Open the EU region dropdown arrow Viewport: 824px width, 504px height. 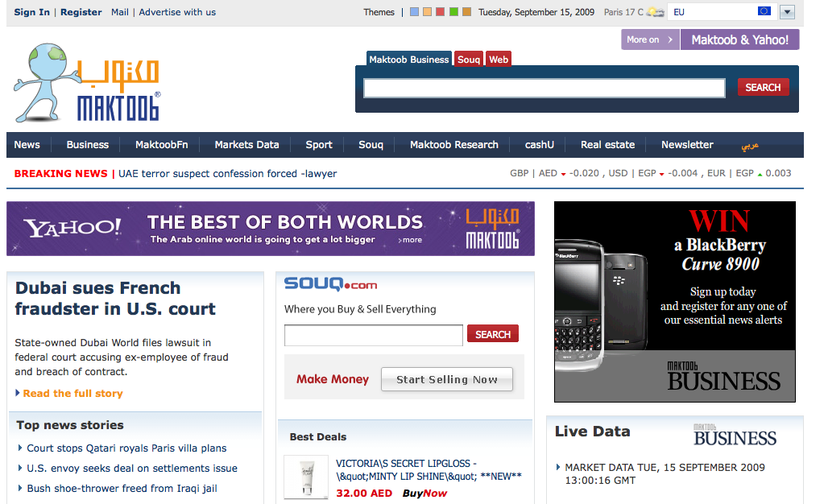pos(787,11)
